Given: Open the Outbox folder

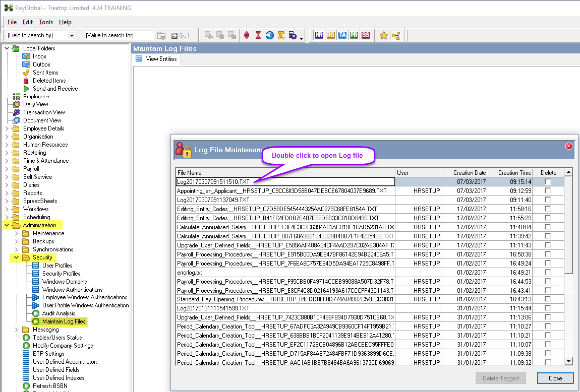Looking at the screenshot, I should pos(41,64).
